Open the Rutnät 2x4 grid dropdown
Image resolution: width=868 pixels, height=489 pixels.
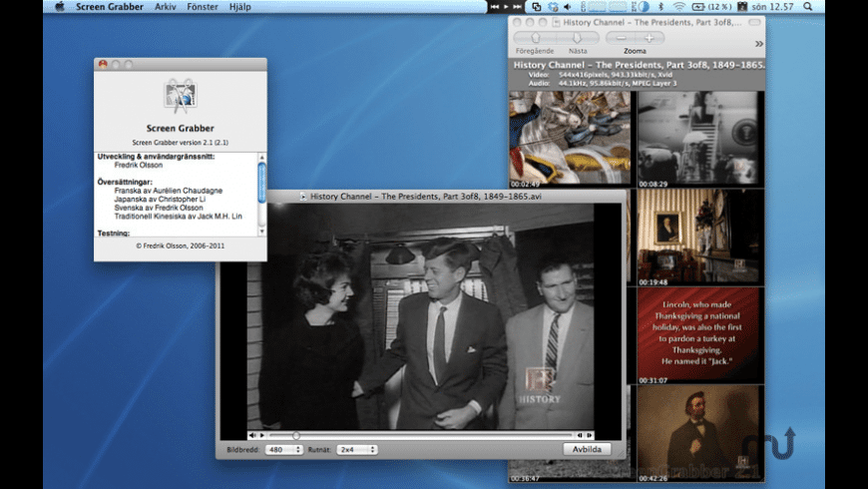point(356,450)
